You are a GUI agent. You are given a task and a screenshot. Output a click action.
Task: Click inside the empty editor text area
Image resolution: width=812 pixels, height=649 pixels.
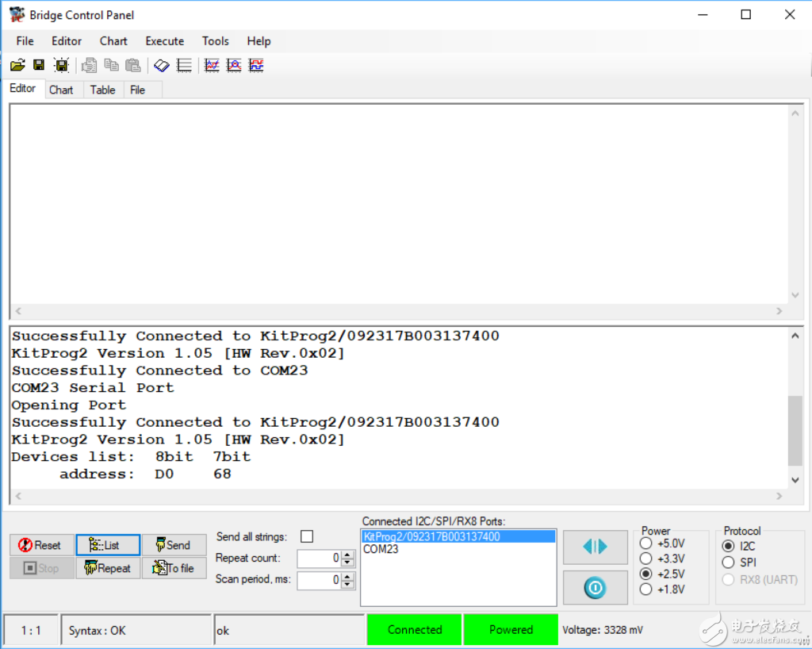(399, 205)
